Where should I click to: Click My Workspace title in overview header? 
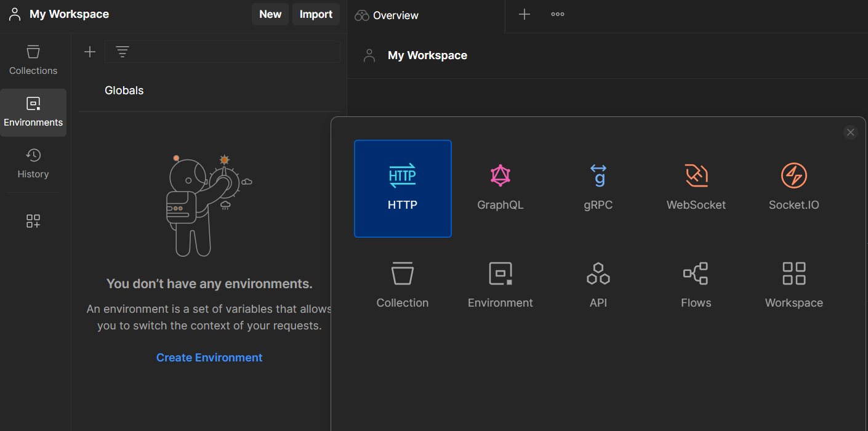427,55
